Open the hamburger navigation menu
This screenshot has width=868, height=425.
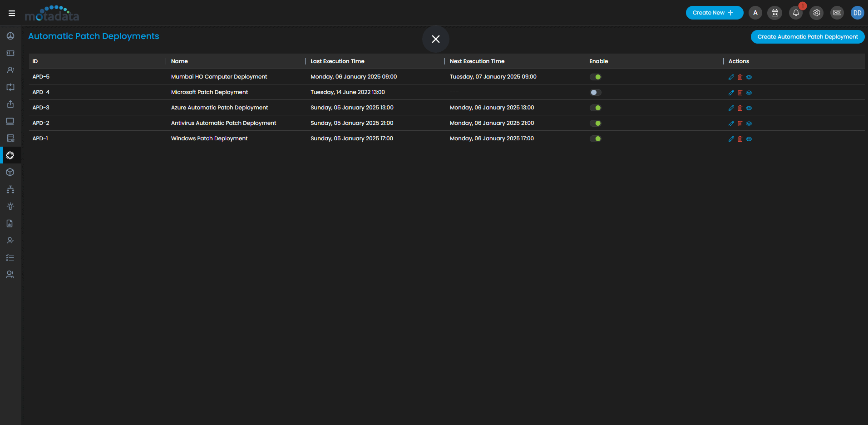tap(12, 13)
